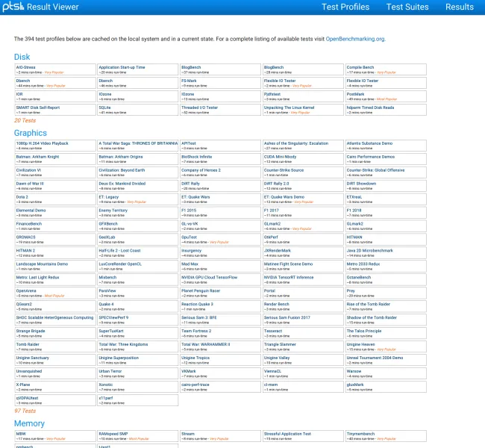Select SHOC Scalable HeterOgeneous Computing test
The height and width of the screenshot is (448, 485).
pos(55,320)
